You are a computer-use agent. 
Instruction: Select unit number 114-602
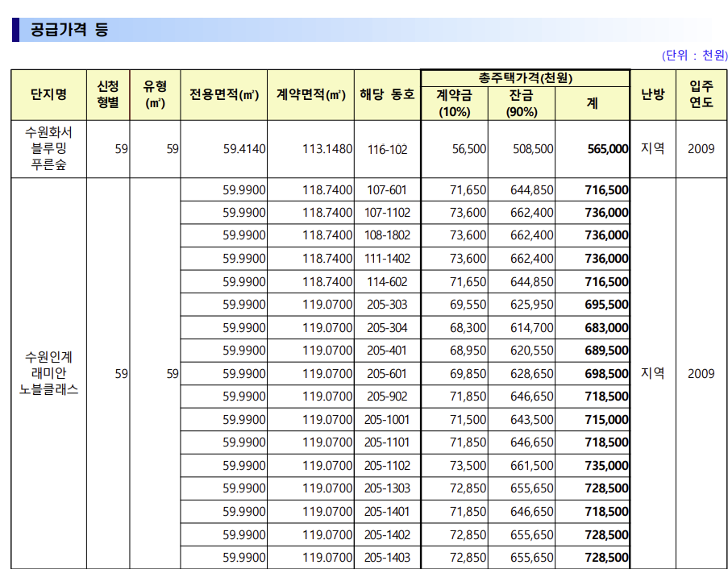[387, 282]
